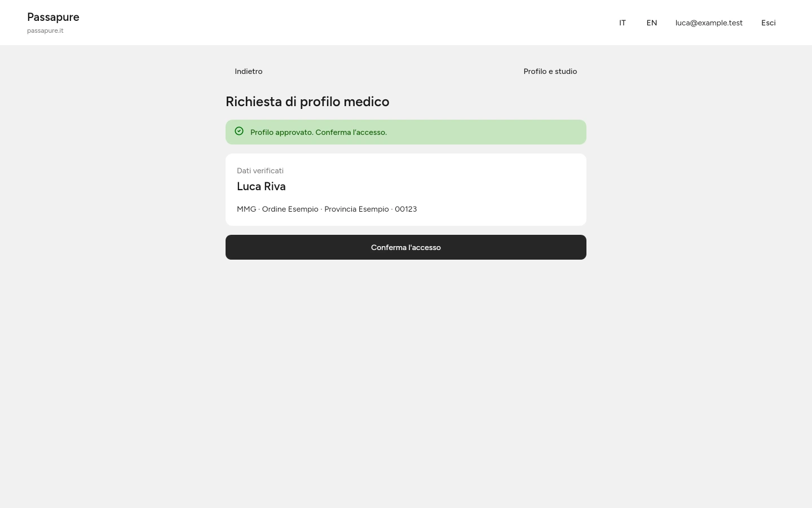Open the luca@example.test account link
812x508 pixels.
(x=709, y=23)
